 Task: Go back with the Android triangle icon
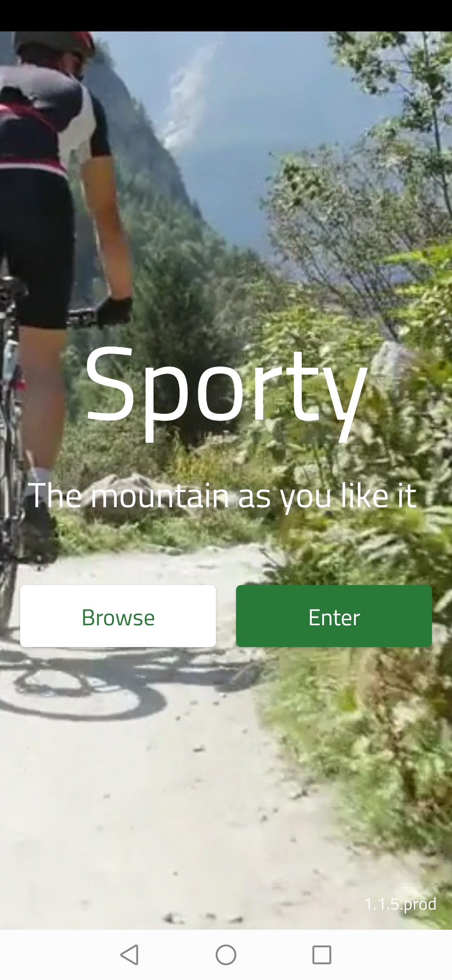tap(129, 955)
